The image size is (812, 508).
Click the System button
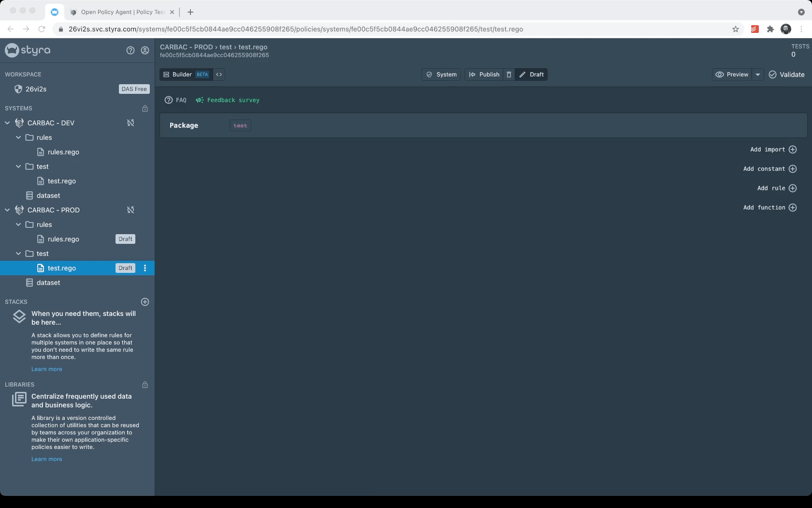click(441, 75)
